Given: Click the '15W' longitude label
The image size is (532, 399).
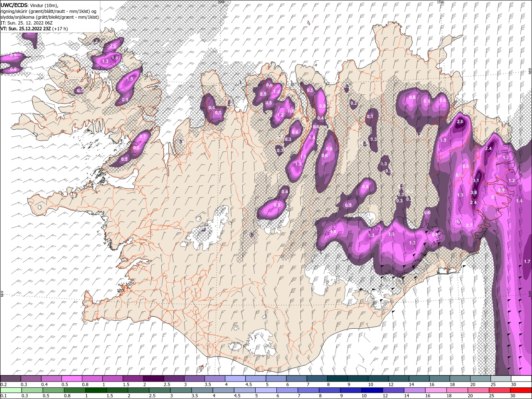Looking at the screenshot, I should [x=441, y=2].
